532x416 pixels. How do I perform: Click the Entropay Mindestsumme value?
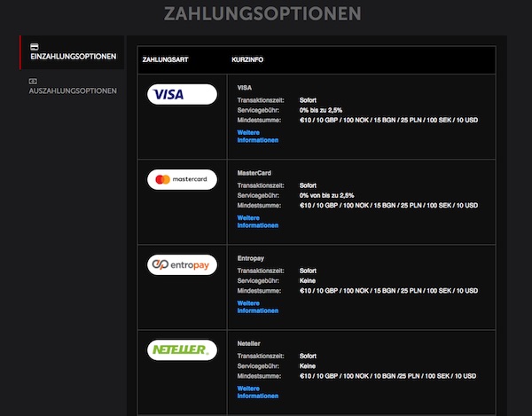(388, 291)
